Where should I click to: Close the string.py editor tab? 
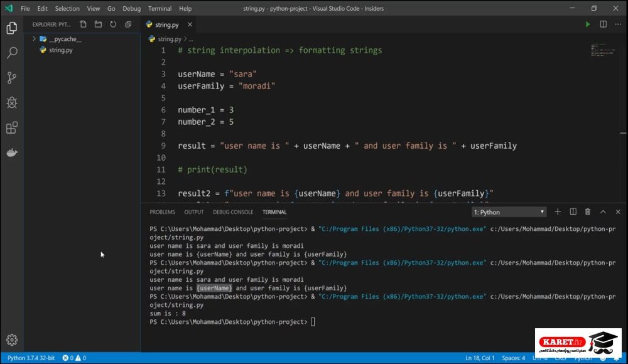(x=190, y=25)
